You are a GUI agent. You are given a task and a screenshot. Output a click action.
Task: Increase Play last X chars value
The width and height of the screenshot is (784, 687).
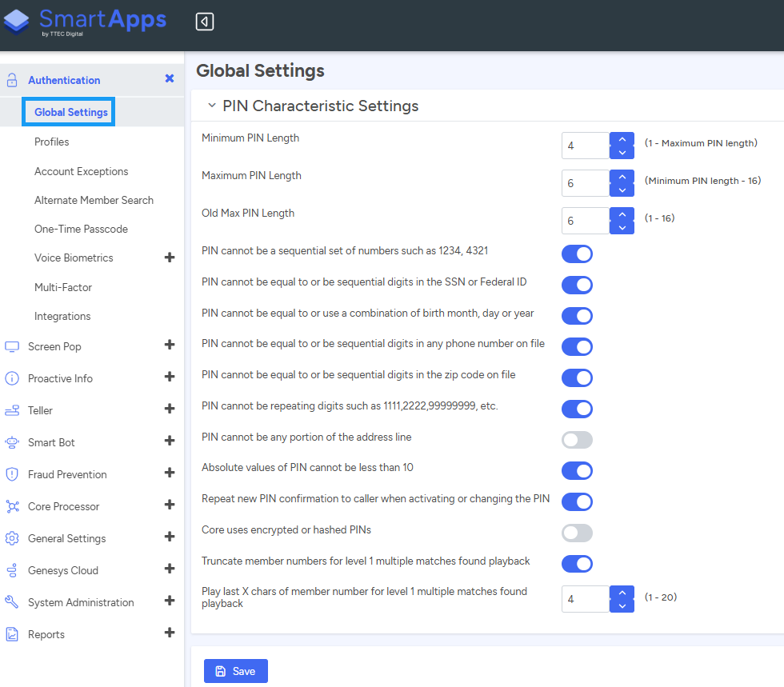coord(622,593)
